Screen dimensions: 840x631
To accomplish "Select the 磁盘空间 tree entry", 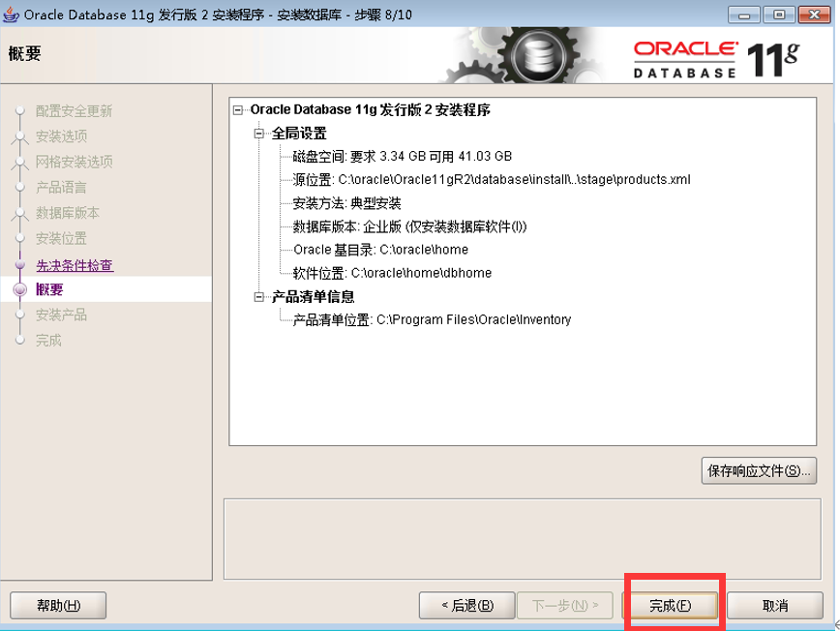I will tap(403, 157).
